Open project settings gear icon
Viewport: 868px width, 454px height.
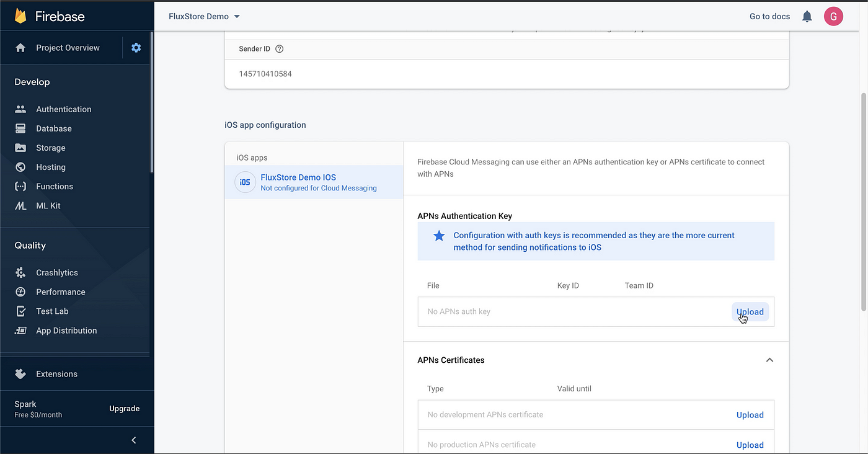[136, 48]
